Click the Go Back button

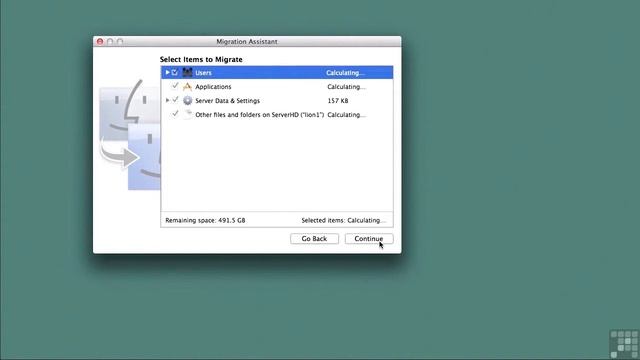point(314,239)
